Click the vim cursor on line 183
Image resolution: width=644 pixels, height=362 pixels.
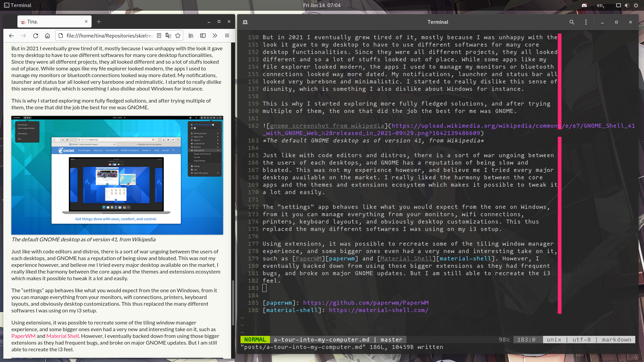coord(265,288)
